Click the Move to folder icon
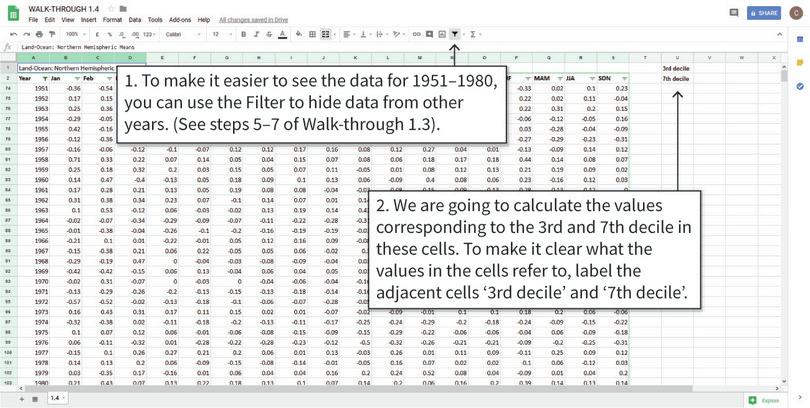 (123, 9)
